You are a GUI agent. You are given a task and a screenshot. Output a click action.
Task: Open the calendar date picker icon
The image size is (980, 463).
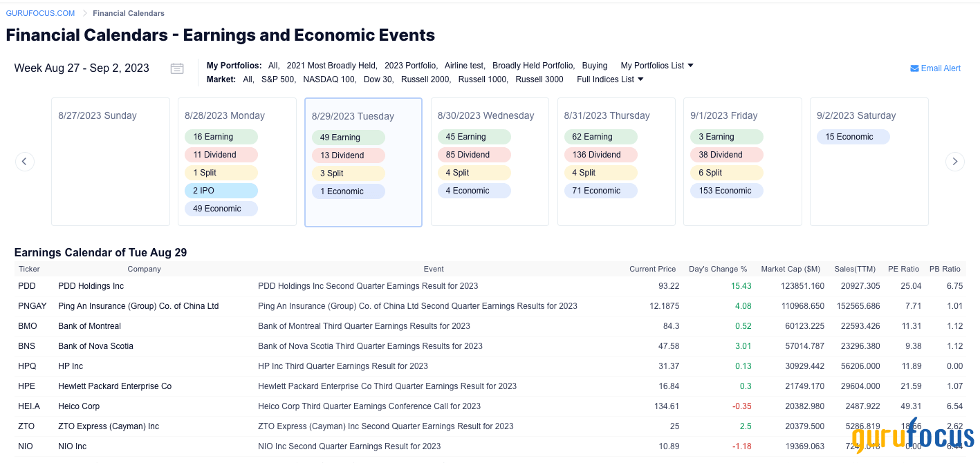[x=177, y=68]
